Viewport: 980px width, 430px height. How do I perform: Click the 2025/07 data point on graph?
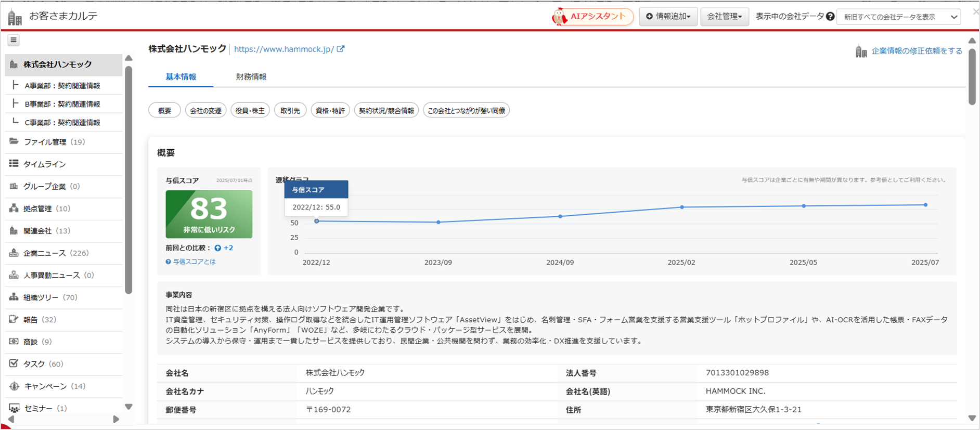click(925, 205)
